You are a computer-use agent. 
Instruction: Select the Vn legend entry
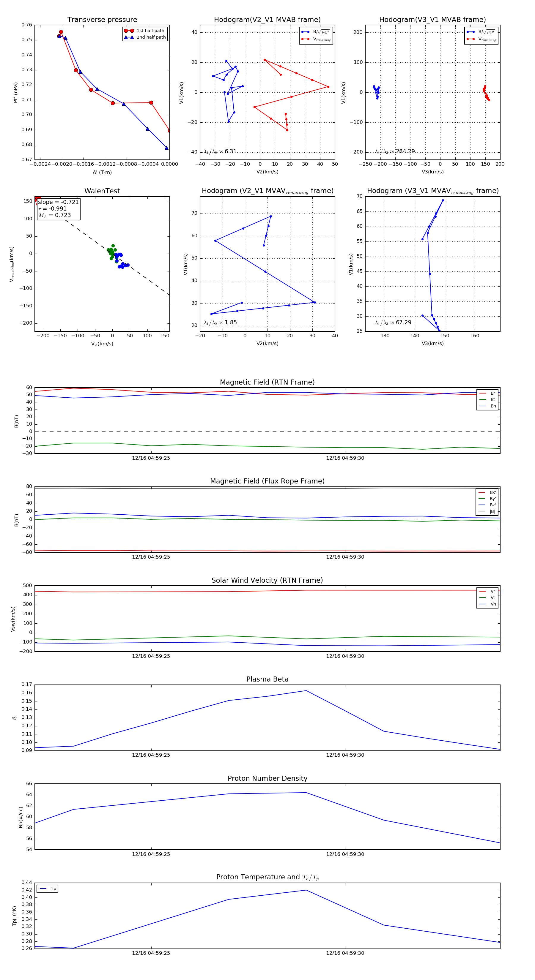487,604
